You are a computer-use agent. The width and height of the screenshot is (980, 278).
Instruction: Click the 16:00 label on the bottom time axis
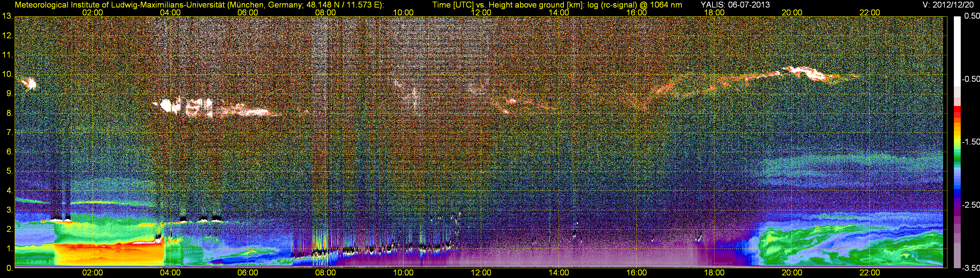coord(636,273)
